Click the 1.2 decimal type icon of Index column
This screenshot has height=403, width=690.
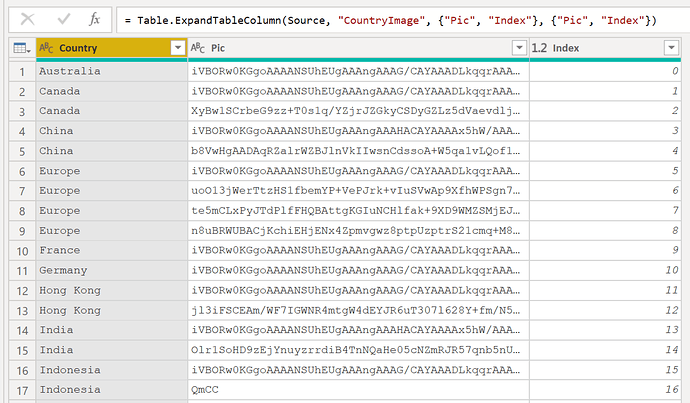point(539,48)
